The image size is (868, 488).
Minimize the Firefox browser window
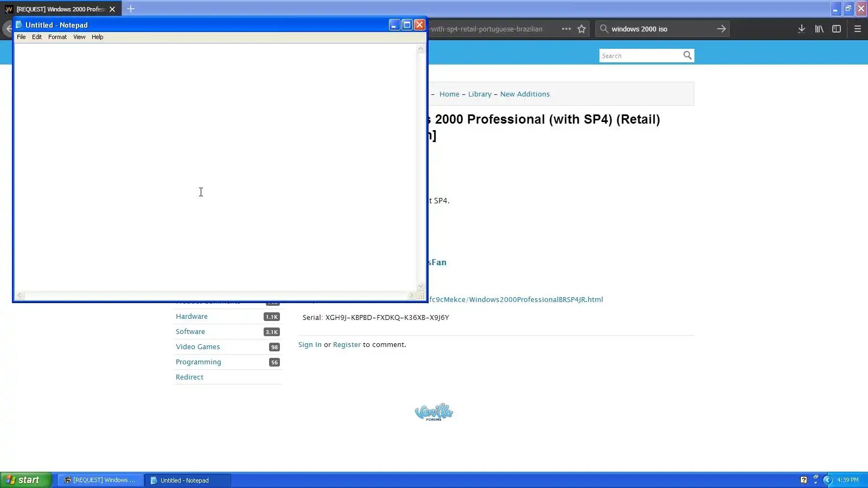835,9
